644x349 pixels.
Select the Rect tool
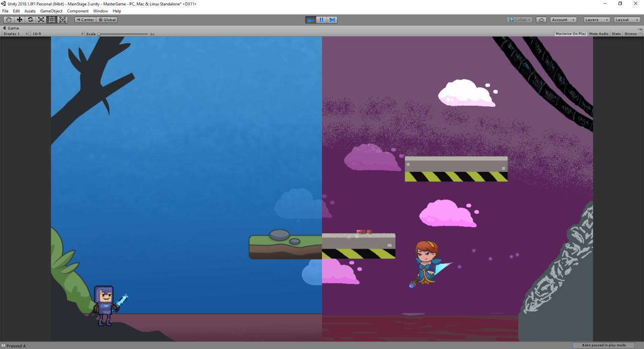52,20
